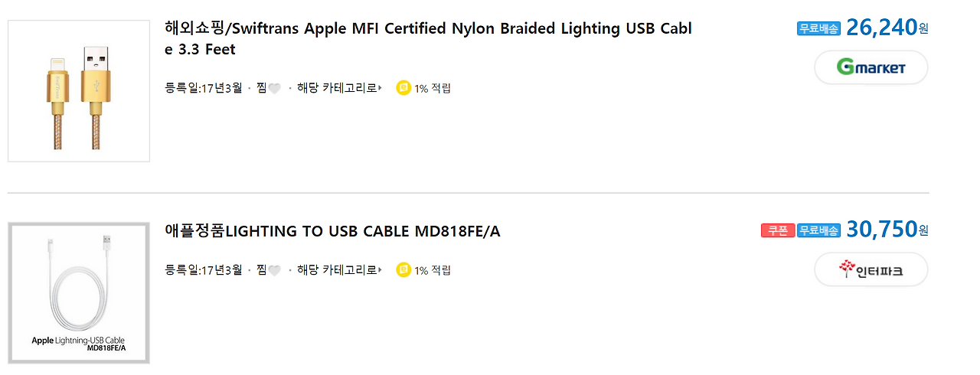Open the Gmarket store logo button
Screen dimensions: 980x375
click(871, 67)
